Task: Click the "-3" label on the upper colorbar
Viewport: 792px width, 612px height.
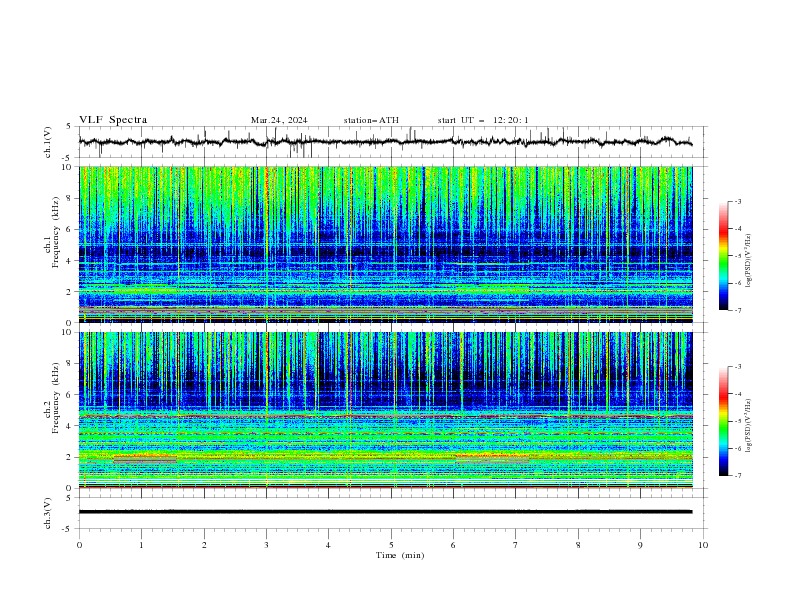Action: pos(738,201)
